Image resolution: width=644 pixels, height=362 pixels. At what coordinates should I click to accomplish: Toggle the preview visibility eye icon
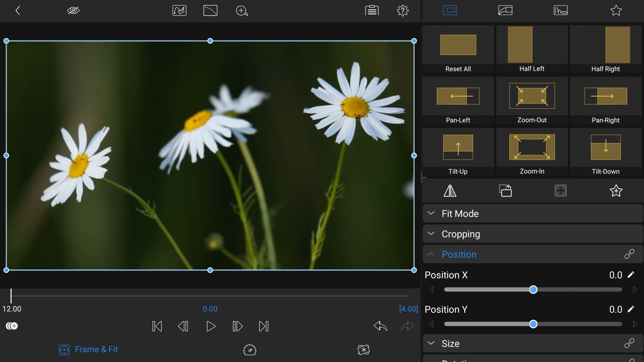point(73,10)
